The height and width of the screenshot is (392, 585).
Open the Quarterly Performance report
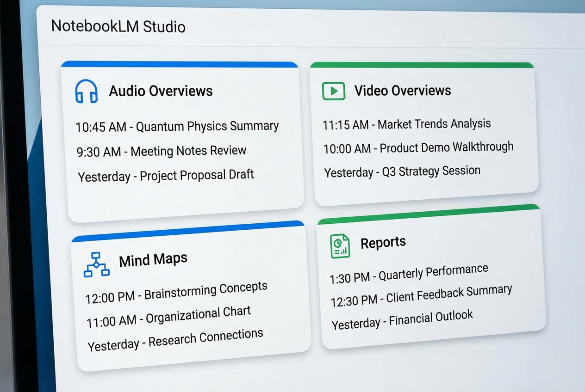(x=409, y=269)
